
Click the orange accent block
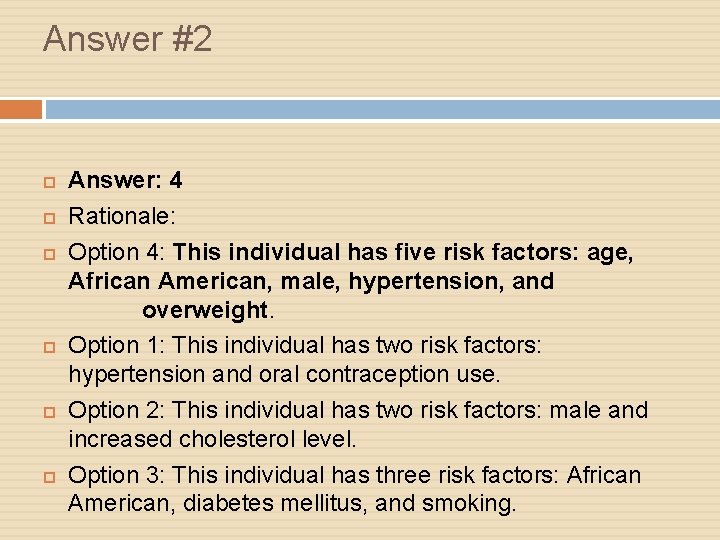[x=21, y=110]
